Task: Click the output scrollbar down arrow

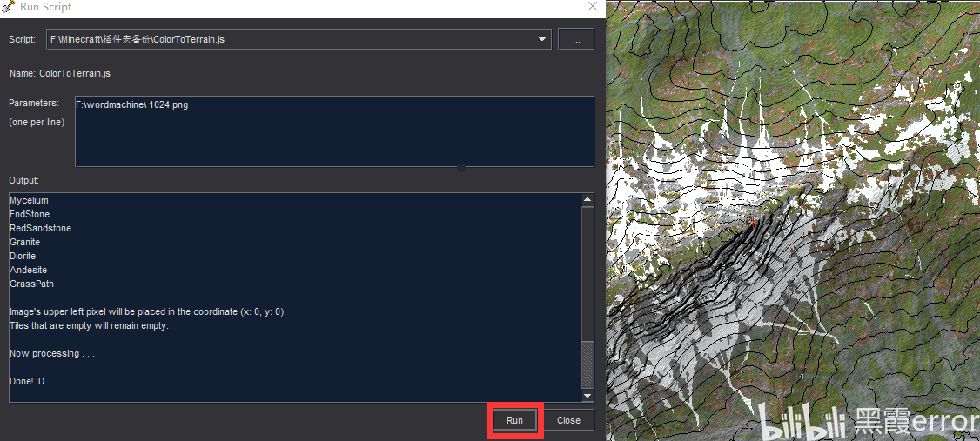Action: click(x=587, y=396)
